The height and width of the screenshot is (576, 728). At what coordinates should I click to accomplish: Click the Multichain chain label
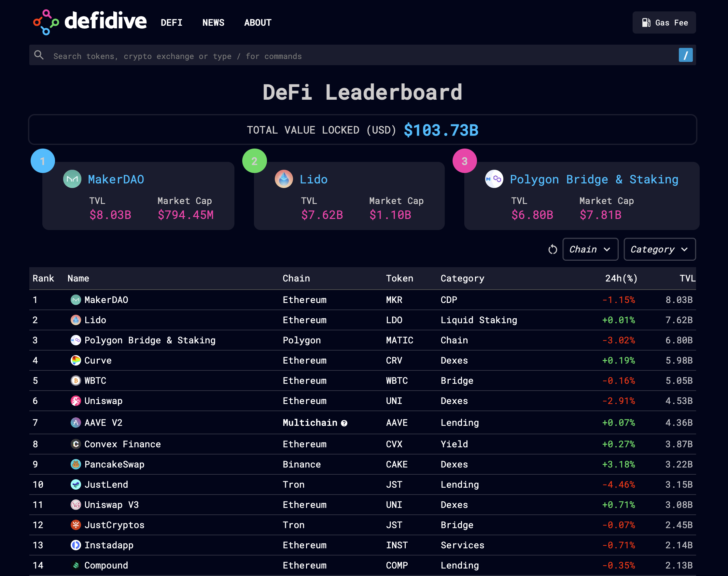310,423
